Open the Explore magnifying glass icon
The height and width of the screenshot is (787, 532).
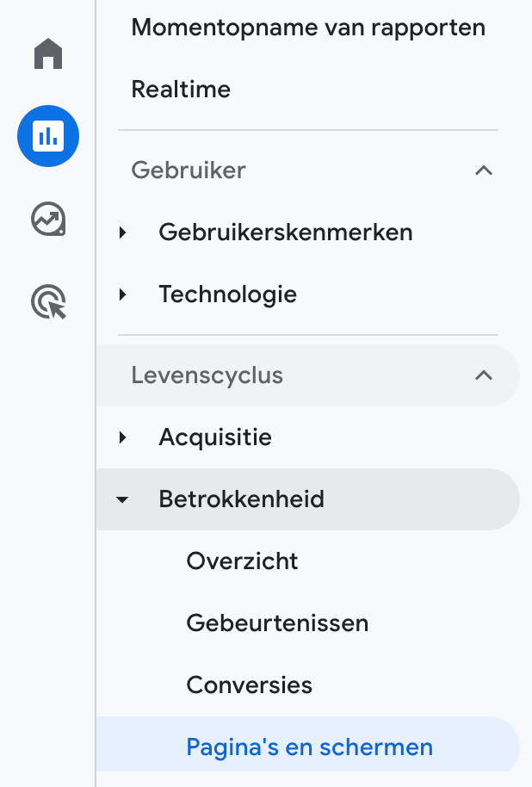pos(47,301)
